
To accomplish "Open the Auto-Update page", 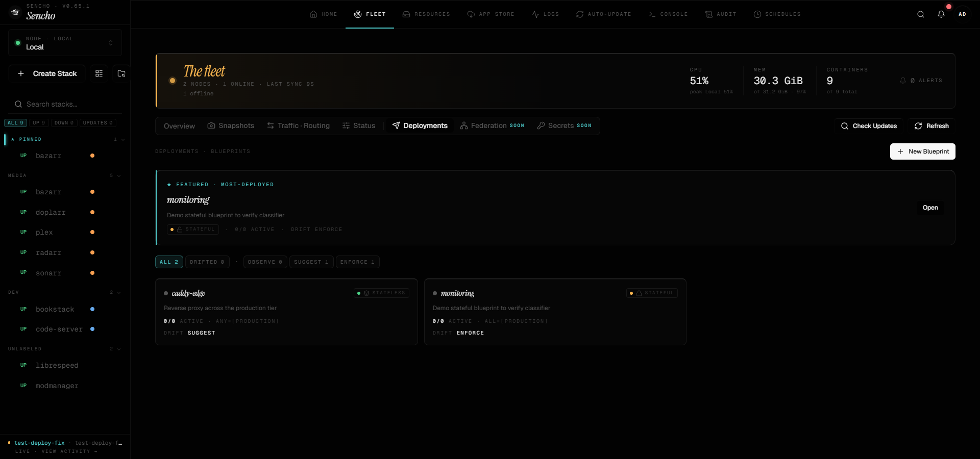I will [x=604, y=14].
